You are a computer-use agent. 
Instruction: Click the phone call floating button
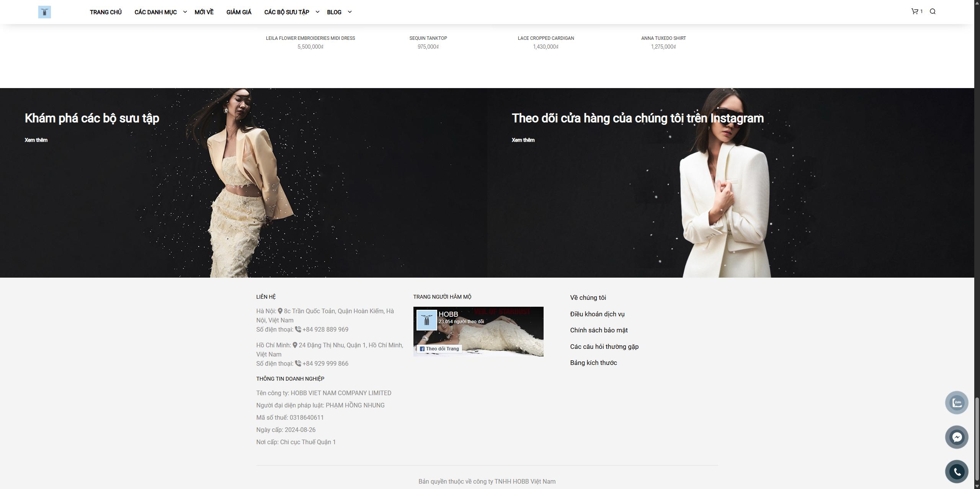957,471
